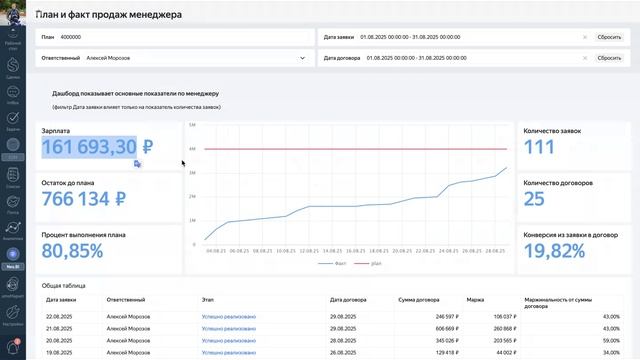Image resolution: width=640 pixels, height=360 pixels.
Task: Click the contract sum 345 026 ₽ cell
Action: tap(447, 340)
